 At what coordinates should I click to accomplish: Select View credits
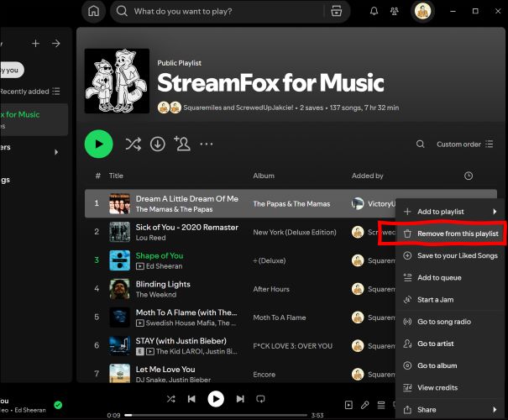(450, 387)
